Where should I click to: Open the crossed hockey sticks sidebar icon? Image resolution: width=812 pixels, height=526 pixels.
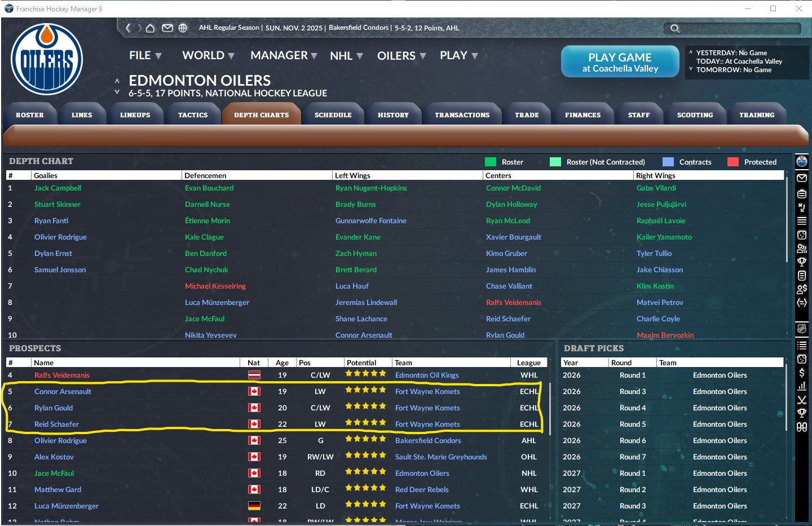pos(801,400)
